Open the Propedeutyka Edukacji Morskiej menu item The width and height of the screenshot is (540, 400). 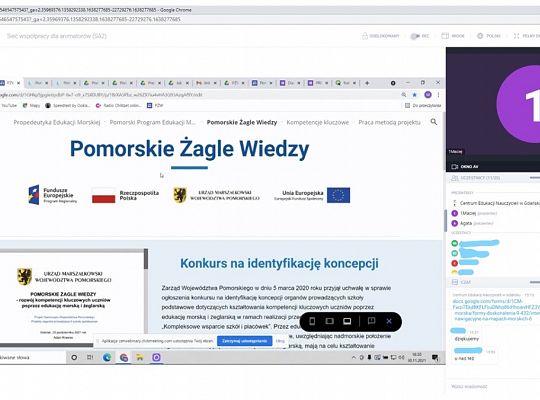[x=57, y=122]
